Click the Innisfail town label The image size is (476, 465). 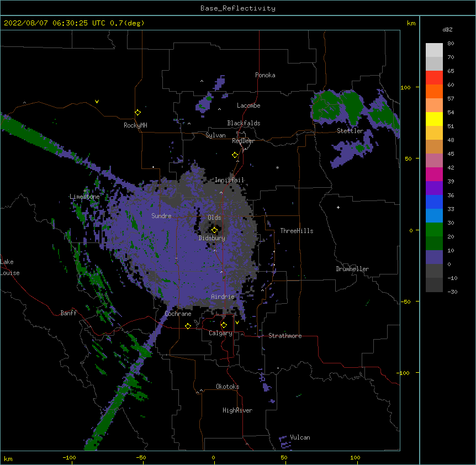[x=229, y=180]
